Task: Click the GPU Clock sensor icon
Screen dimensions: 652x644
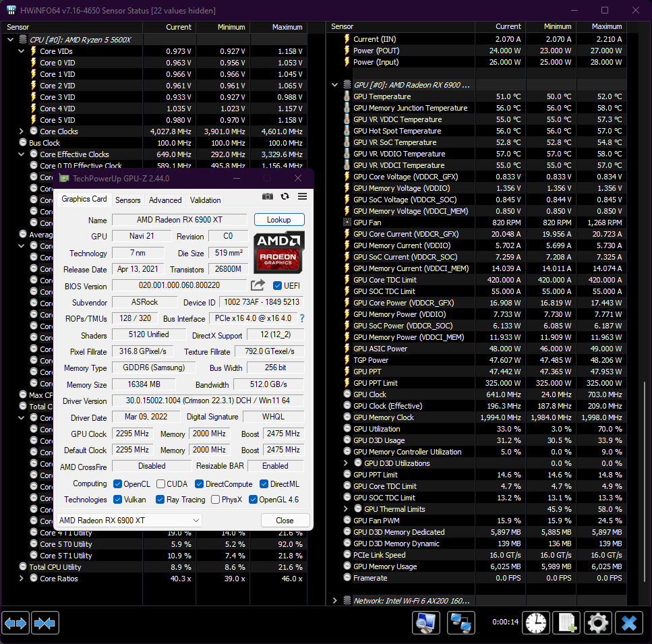Action: click(347, 394)
